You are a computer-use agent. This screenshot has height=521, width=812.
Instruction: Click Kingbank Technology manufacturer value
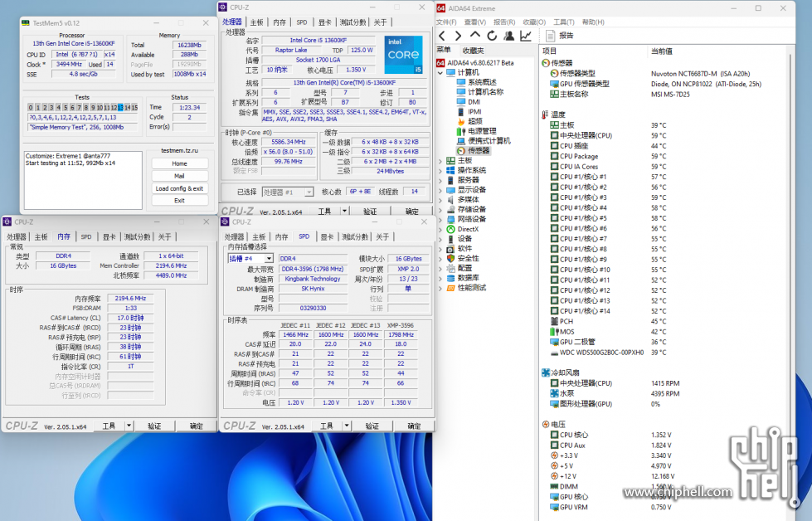313,279
